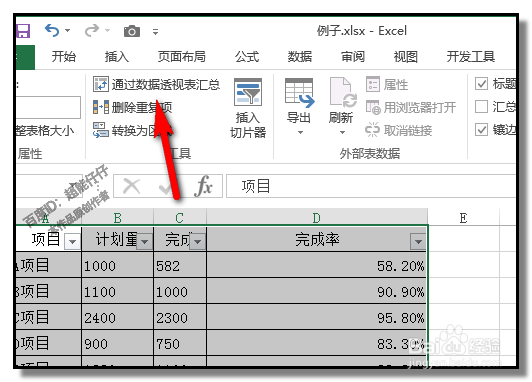
Task: Click the 删除重复项 icon
Action: coord(101,107)
